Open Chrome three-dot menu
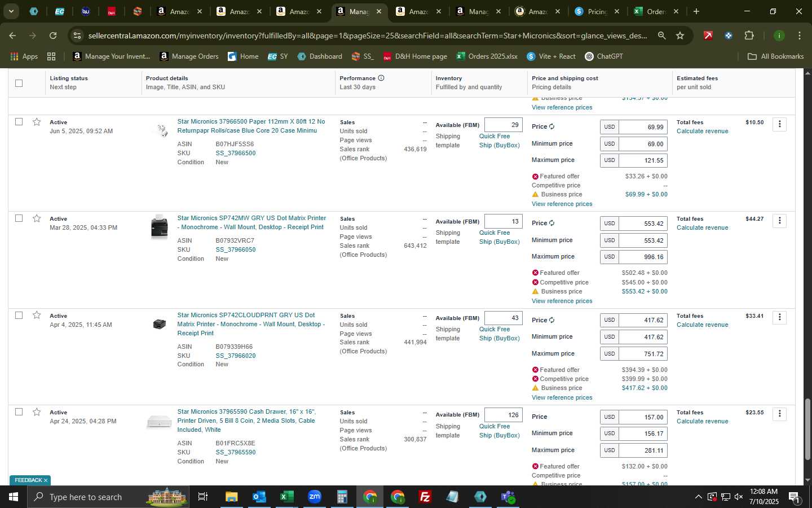The height and width of the screenshot is (508, 812). (799, 36)
